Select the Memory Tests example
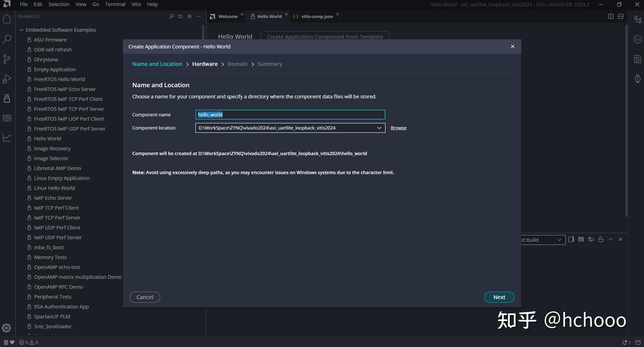The width and height of the screenshot is (644, 347). [x=50, y=257]
